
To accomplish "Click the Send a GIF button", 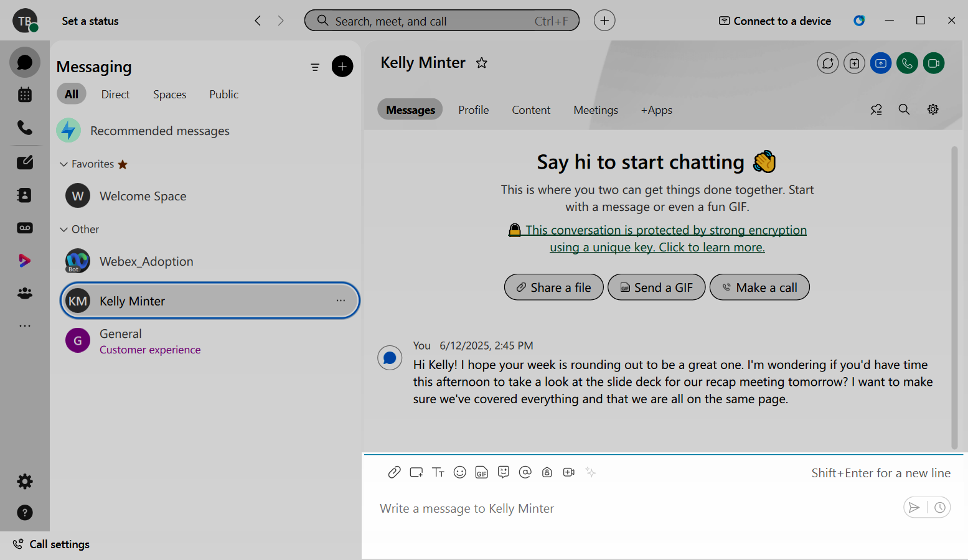I will click(657, 287).
